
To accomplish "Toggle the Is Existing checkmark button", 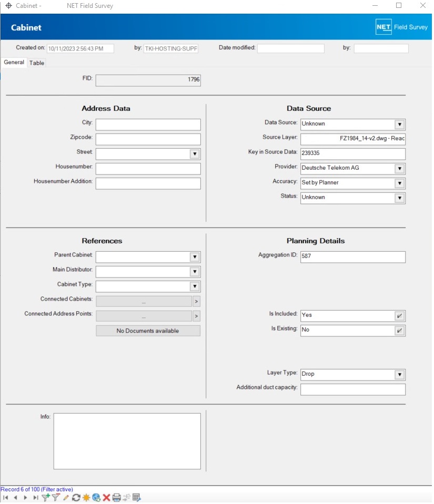I will pos(399,331).
